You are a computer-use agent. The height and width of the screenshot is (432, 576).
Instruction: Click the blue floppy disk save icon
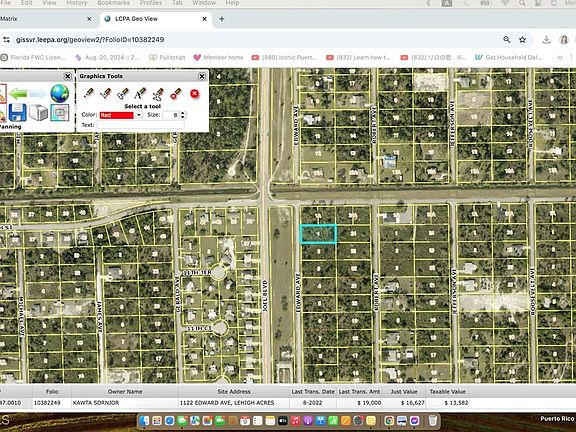tap(17, 112)
